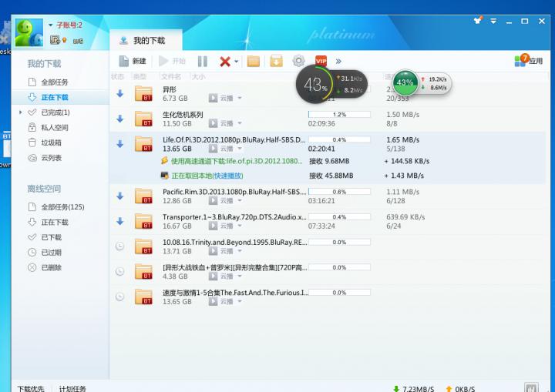Click the 使用高速通道下载 link for life.of.pi
This screenshot has height=392, width=555.
tap(237, 161)
